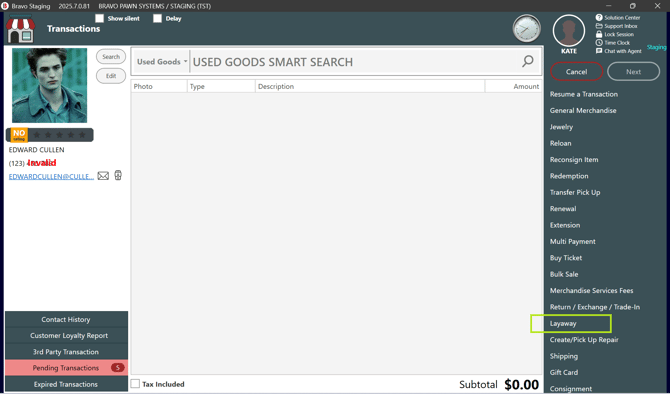The height and width of the screenshot is (394, 670).
Task: Toggle Show silent checkbox
Action: click(x=100, y=18)
